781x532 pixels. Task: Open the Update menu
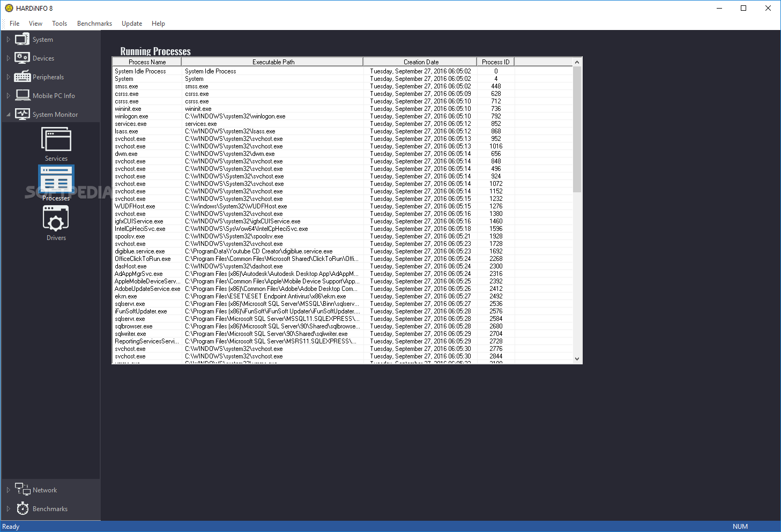[132, 24]
